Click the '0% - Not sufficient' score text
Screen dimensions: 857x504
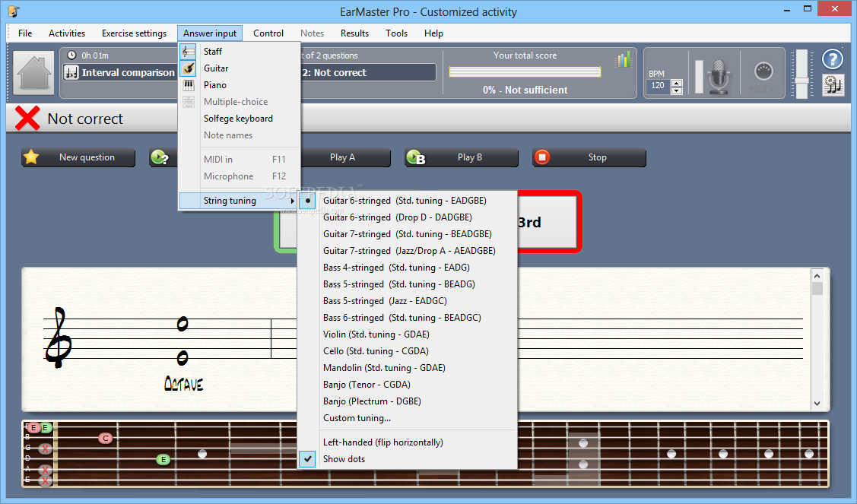525,90
